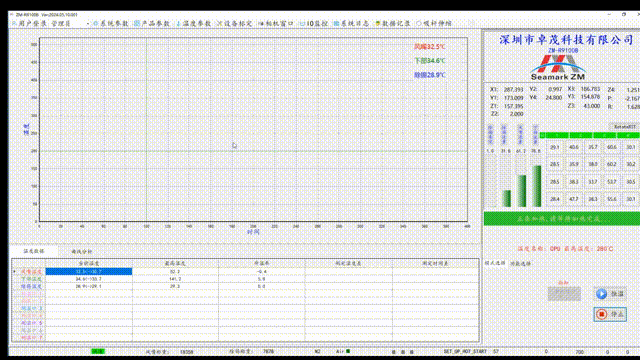Click the 5.9 heating rate cell
The height and width of the screenshot is (360, 640).
(262, 279)
